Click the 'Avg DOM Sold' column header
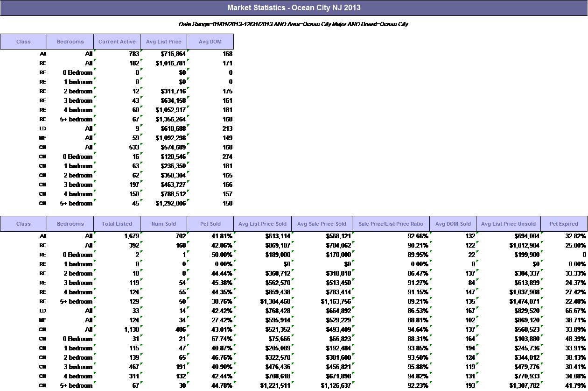The width and height of the screenshot is (588, 391). (x=453, y=224)
